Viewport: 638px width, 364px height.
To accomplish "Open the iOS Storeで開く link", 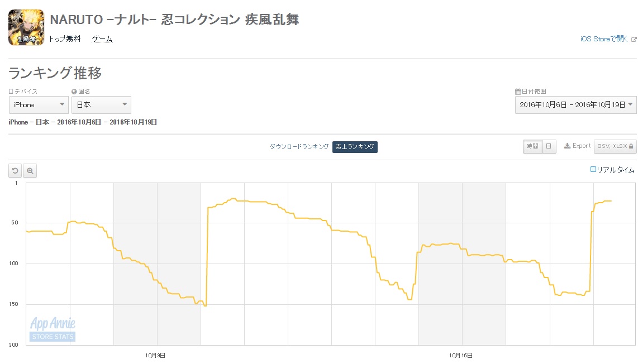I will 604,39.
